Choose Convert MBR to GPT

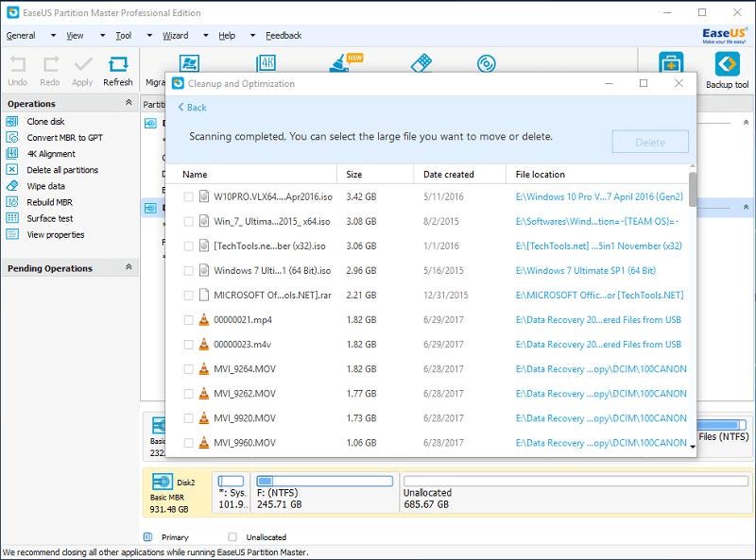(63, 138)
